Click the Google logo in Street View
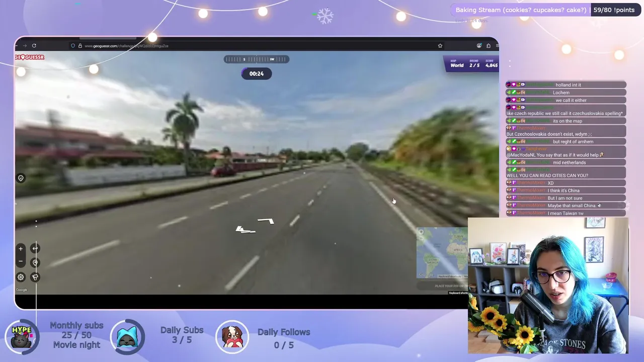The width and height of the screenshot is (644, 362). [x=22, y=290]
